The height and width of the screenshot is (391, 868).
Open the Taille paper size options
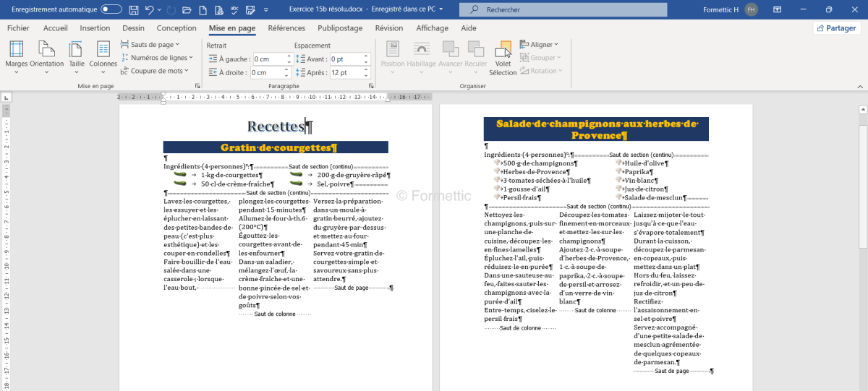click(x=76, y=54)
